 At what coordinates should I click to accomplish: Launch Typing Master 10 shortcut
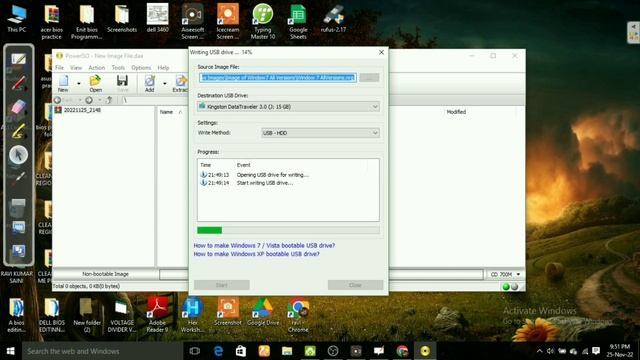(x=263, y=22)
